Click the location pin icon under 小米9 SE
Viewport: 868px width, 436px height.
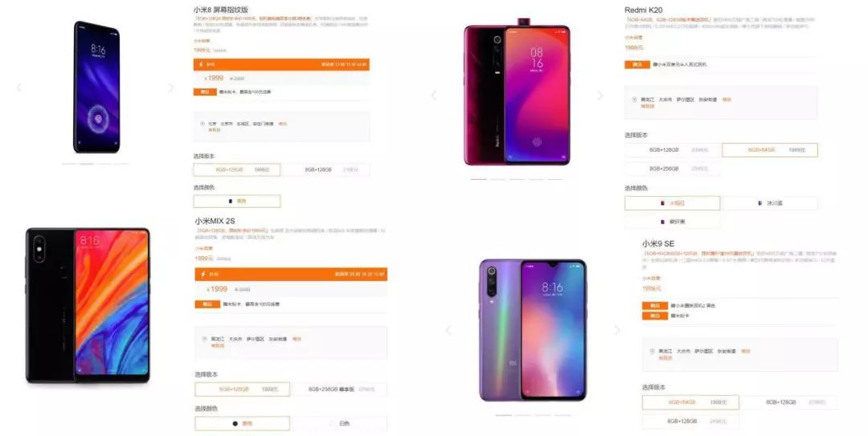652,352
